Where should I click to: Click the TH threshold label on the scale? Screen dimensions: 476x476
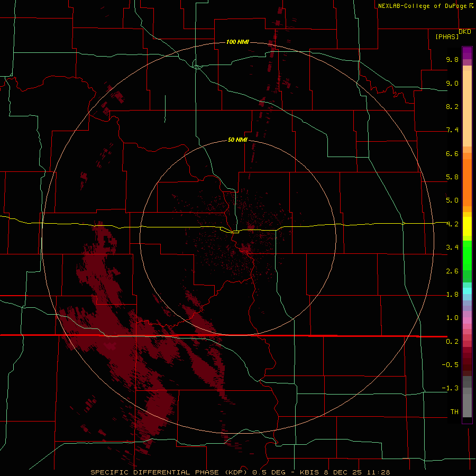point(454,411)
